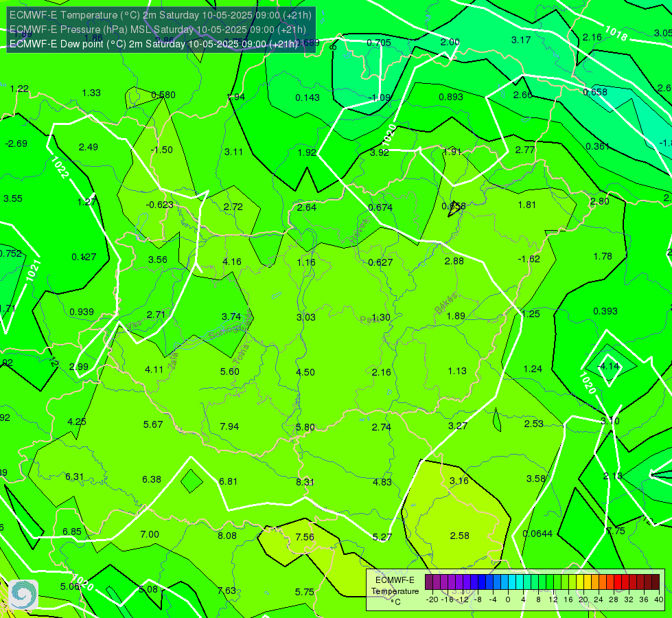Click the dew point value 7.56
Image resolution: width=672 pixels, height=618 pixels.
[x=305, y=537]
